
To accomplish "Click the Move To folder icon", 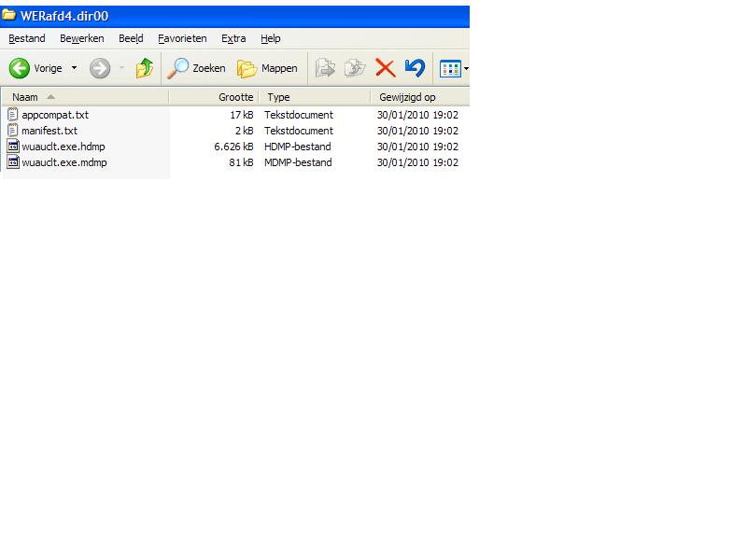I will [325, 68].
